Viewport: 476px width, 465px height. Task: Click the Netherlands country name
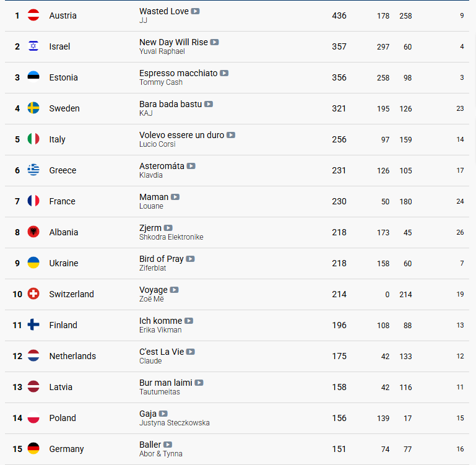coord(72,356)
